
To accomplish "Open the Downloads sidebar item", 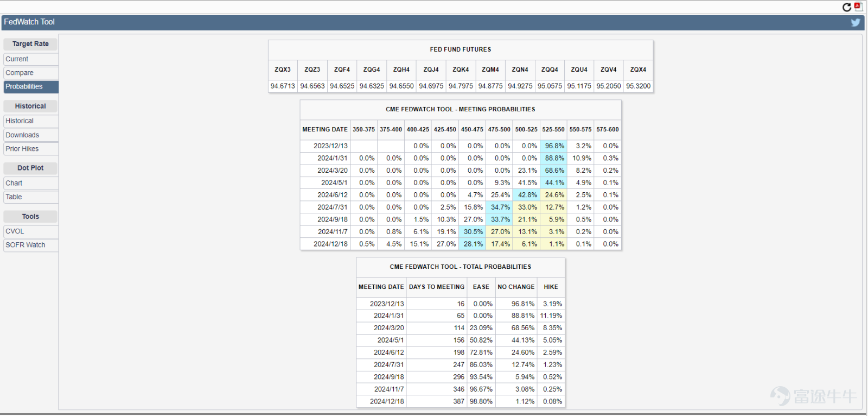I will 31,135.
